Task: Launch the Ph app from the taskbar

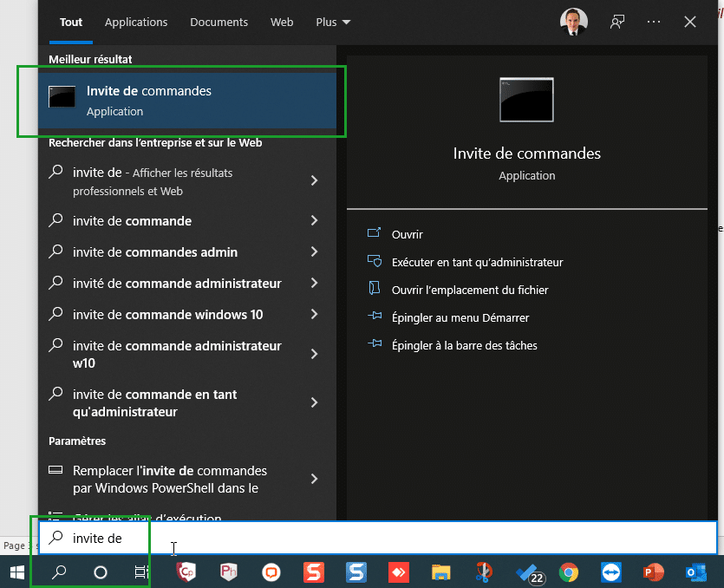Action: coord(229,572)
